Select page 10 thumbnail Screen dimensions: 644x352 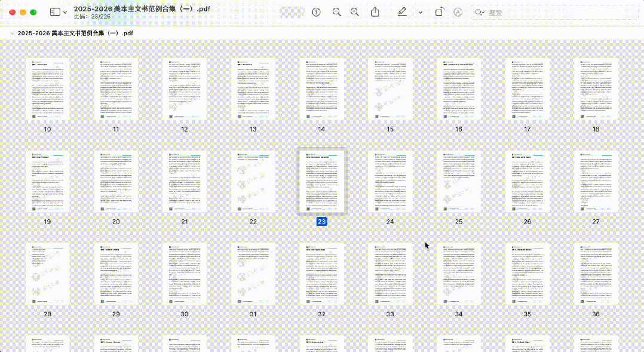(48, 89)
